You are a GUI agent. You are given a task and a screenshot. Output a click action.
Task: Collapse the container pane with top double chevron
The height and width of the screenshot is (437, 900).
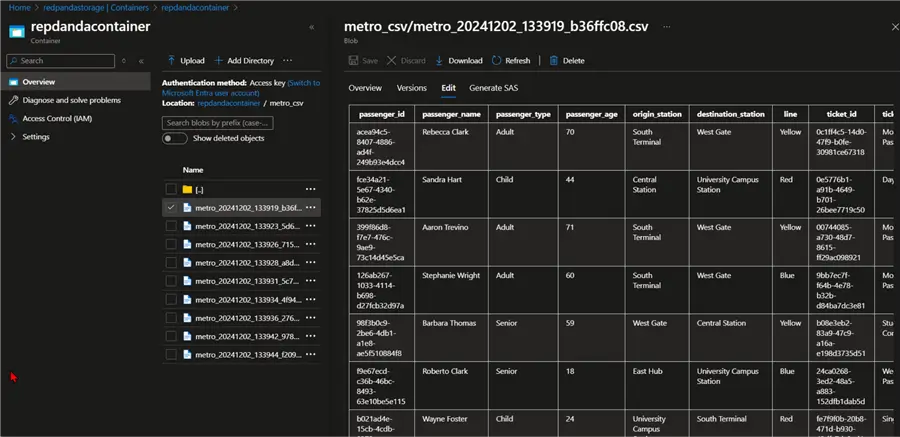(312, 27)
